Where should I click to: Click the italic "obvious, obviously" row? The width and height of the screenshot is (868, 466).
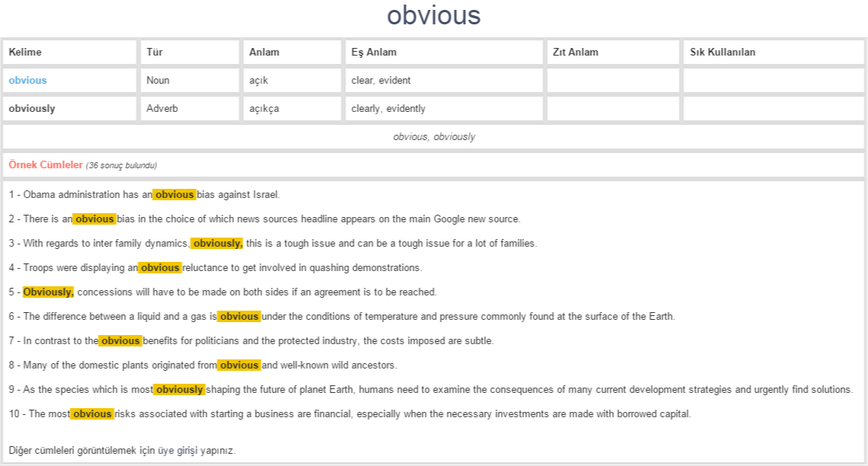click(434, 137)
